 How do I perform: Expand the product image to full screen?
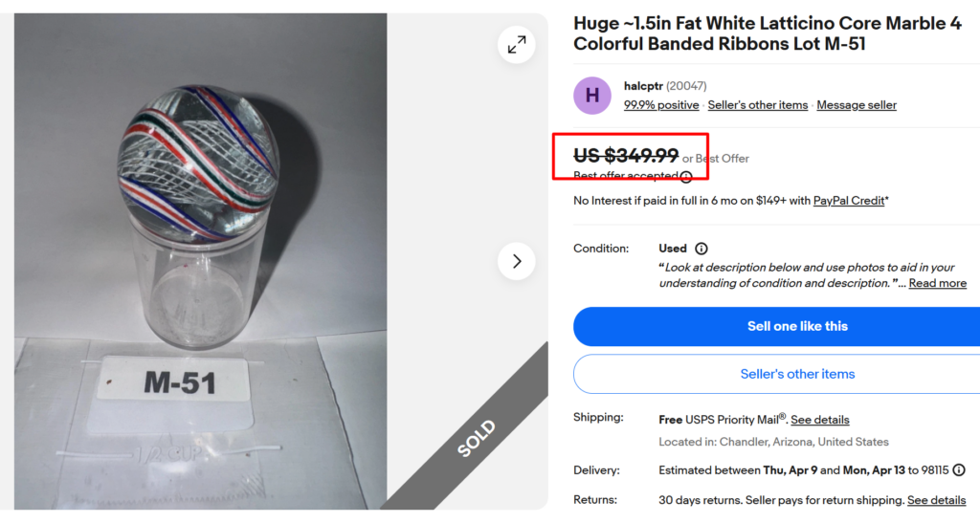[x=517, y=44]
